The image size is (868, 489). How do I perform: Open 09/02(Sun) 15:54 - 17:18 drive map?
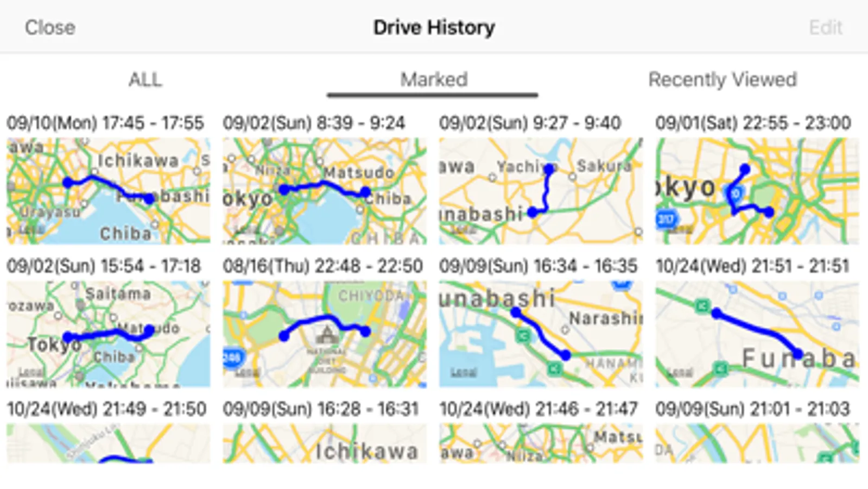109,334
